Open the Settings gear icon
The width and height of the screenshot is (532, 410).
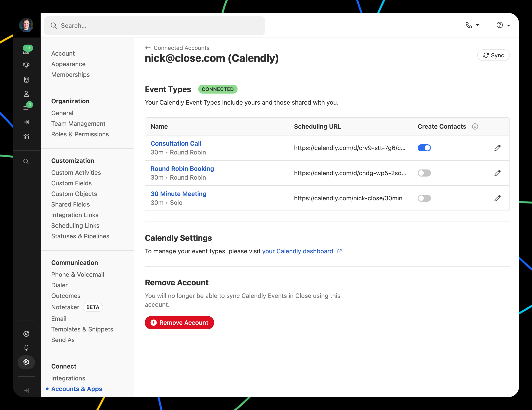pyautogui.click(x=26, y=362)
